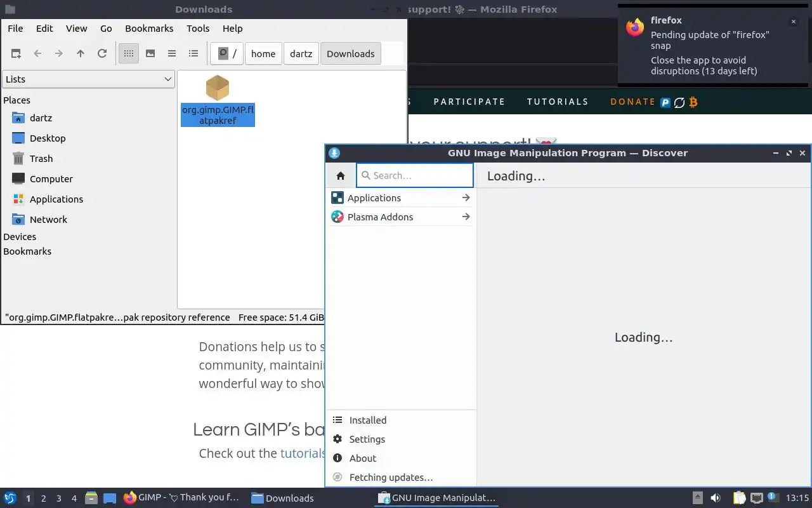Click the Liberapay donate icon

[x=679, y=102]
